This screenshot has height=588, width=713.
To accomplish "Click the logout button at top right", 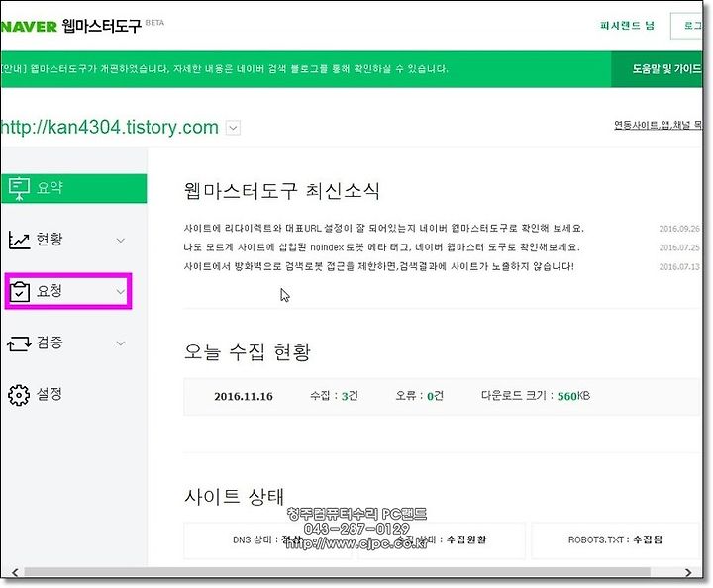I will [686, 26].
